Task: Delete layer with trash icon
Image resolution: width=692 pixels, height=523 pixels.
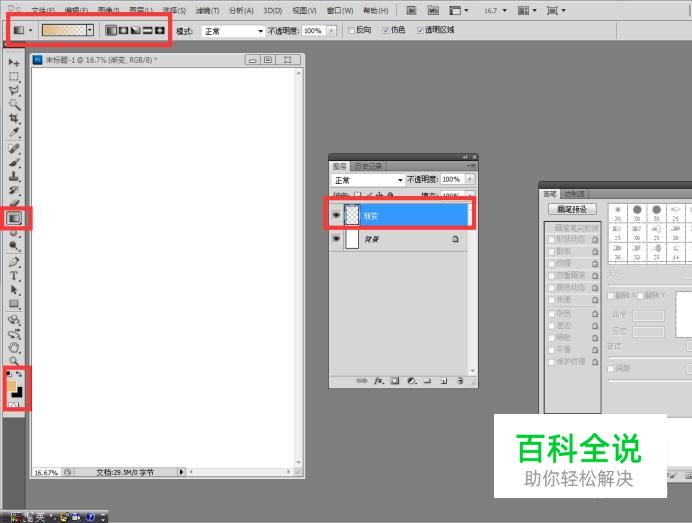Action: coord(460,380)
